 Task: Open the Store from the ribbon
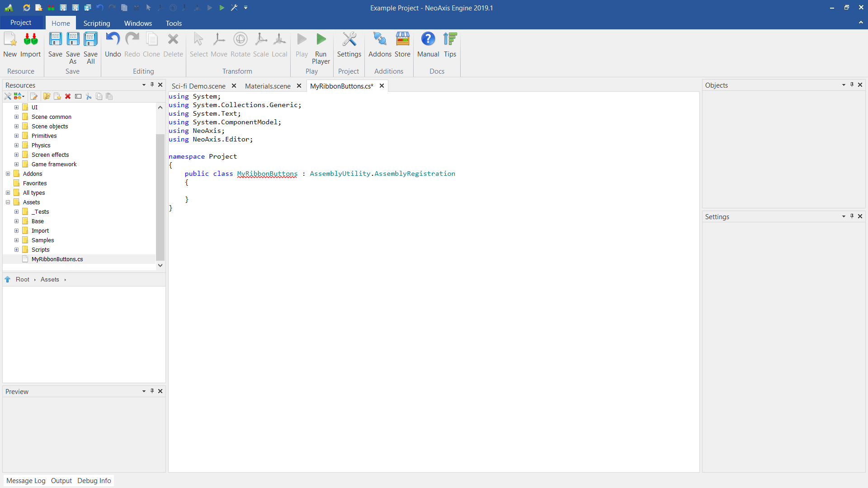pos(402,40)
